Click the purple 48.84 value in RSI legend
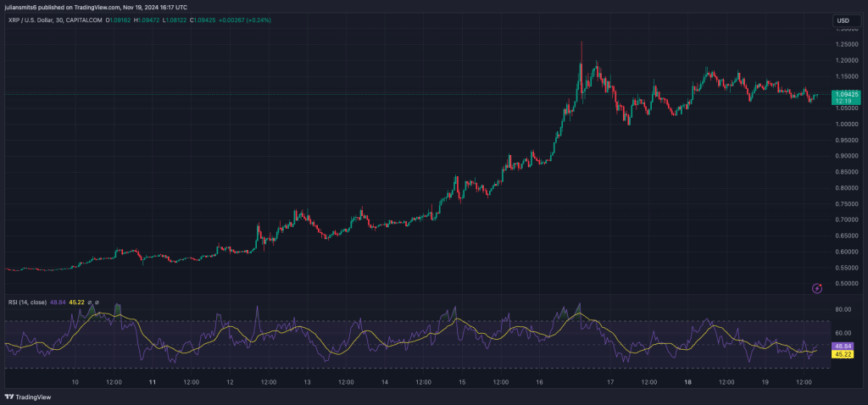 (x=58, y=302)
